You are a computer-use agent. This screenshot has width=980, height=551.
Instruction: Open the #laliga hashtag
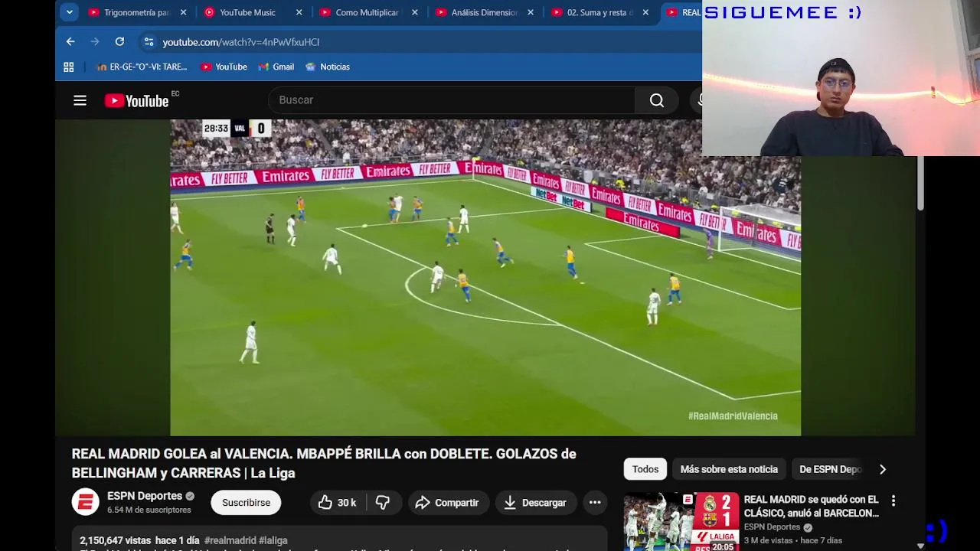click(273, 540)
